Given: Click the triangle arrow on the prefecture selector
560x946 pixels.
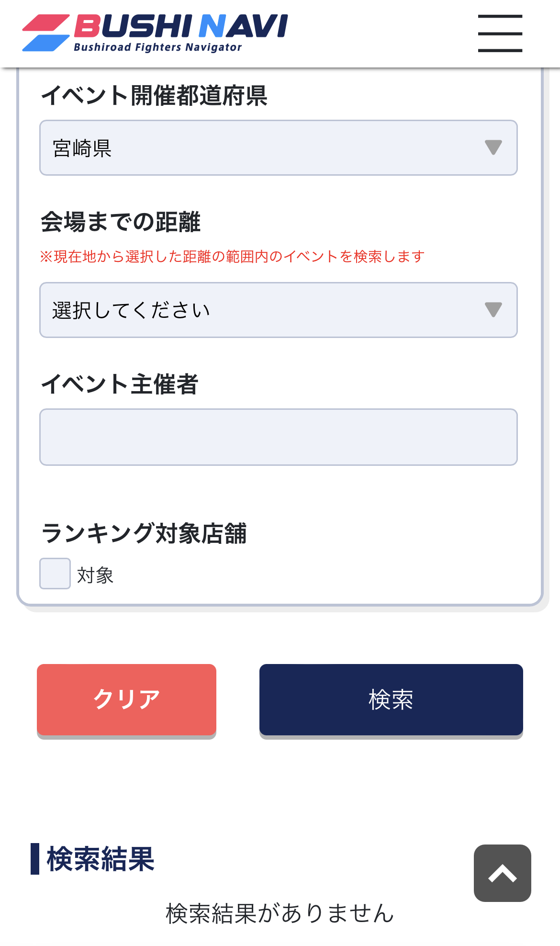Looking at the screenshot, I should click(x=493, y=147).
